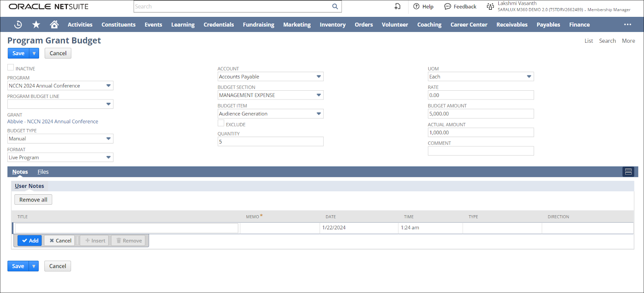Switch to the Files tab
Screen dimensions: 644x293
pyautogui.click(x=43, y=172)
